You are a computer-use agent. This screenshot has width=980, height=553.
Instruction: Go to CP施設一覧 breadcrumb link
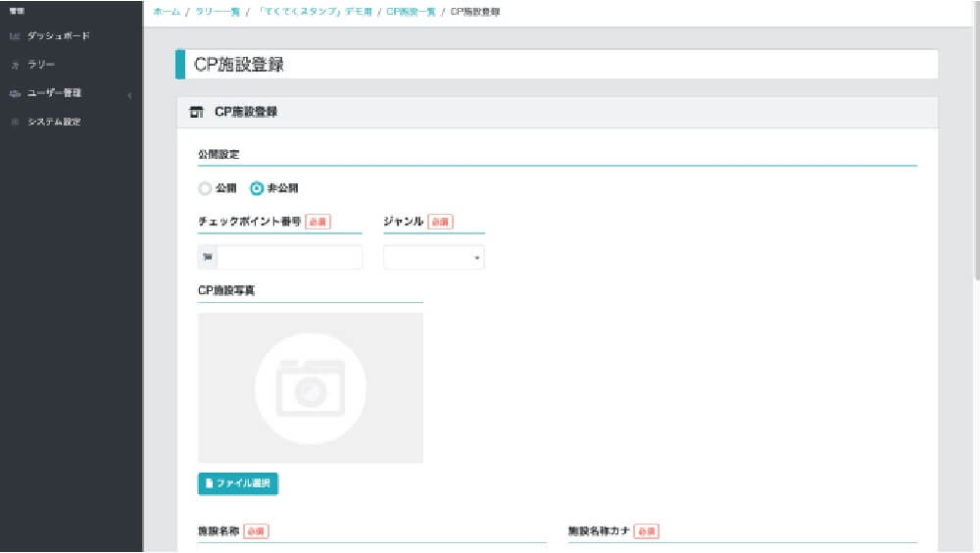411,11
